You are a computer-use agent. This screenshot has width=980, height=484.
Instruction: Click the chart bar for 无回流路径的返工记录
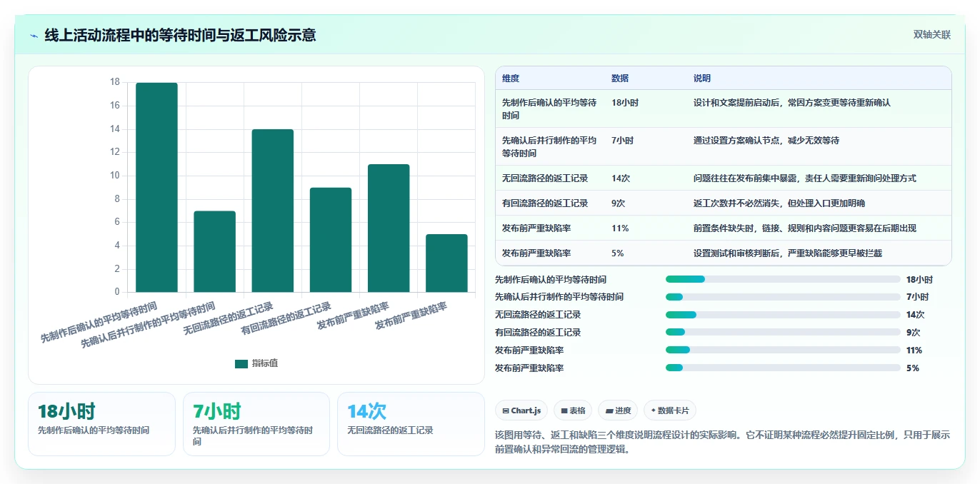click(272, 211)
